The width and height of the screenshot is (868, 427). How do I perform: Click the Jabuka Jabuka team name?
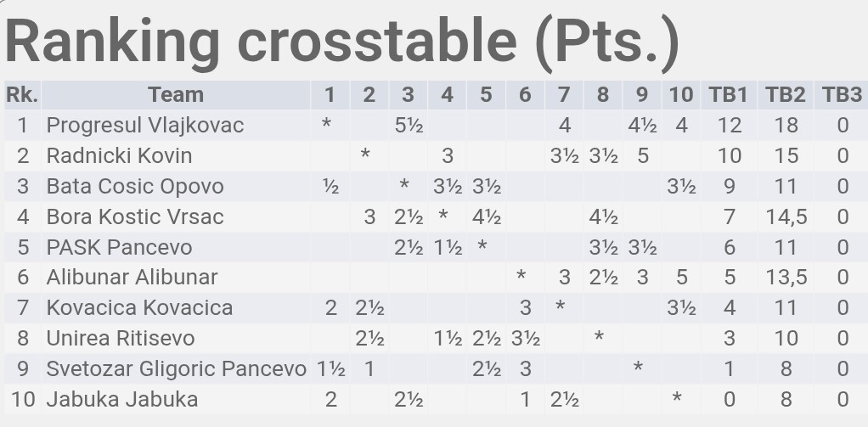tap(121, 399)
